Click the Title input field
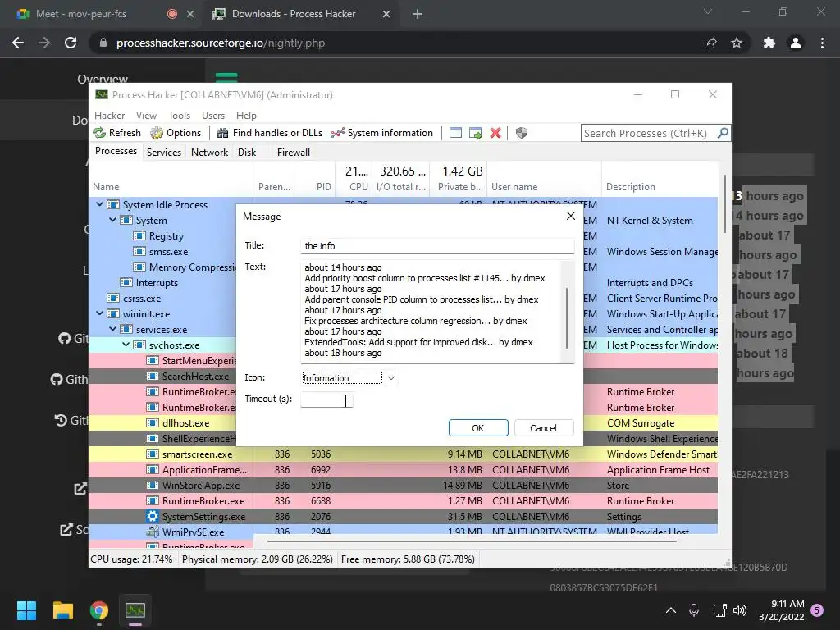 (x=438, y=246)
